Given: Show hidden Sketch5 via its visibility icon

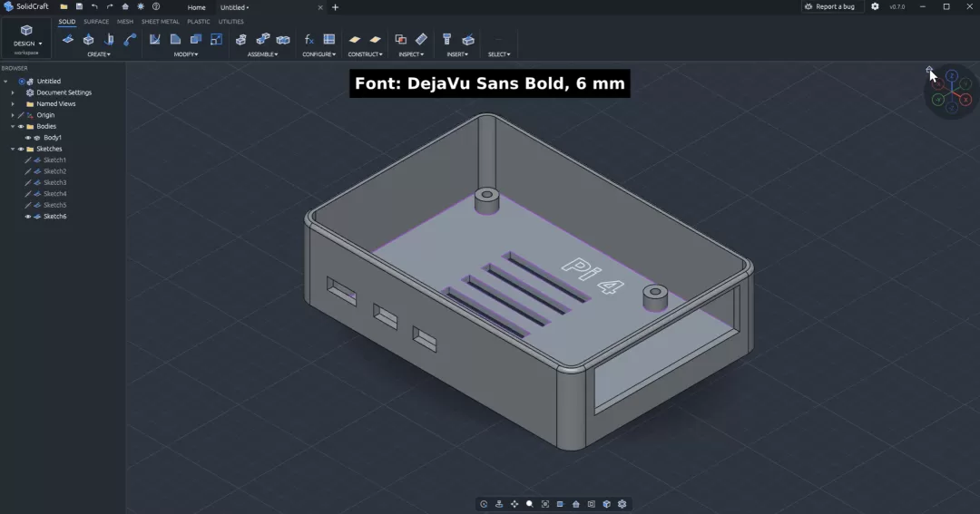Looking at the screenshot, I should coord(27,205).
